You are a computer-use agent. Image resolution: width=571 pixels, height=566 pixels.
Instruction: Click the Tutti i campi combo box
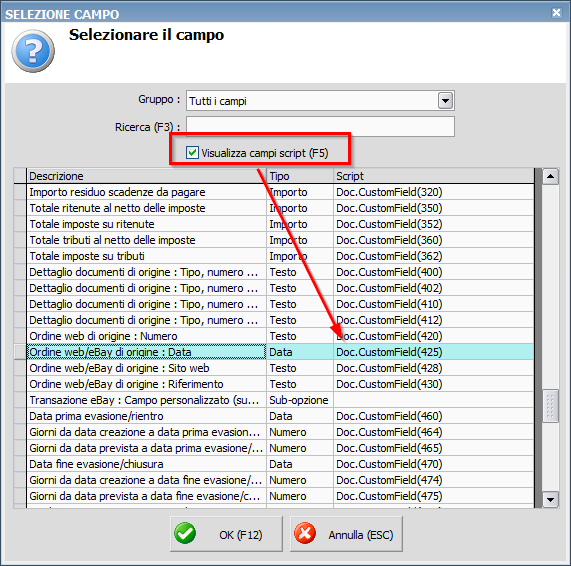(x=320, y=101)
